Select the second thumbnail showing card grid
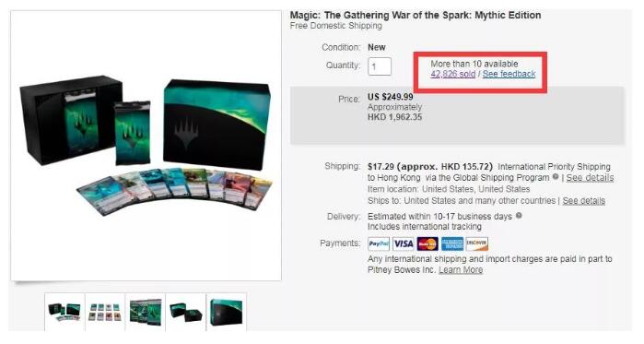The width and height of the screenshot is (644, 344). click(x=105, y=312)
